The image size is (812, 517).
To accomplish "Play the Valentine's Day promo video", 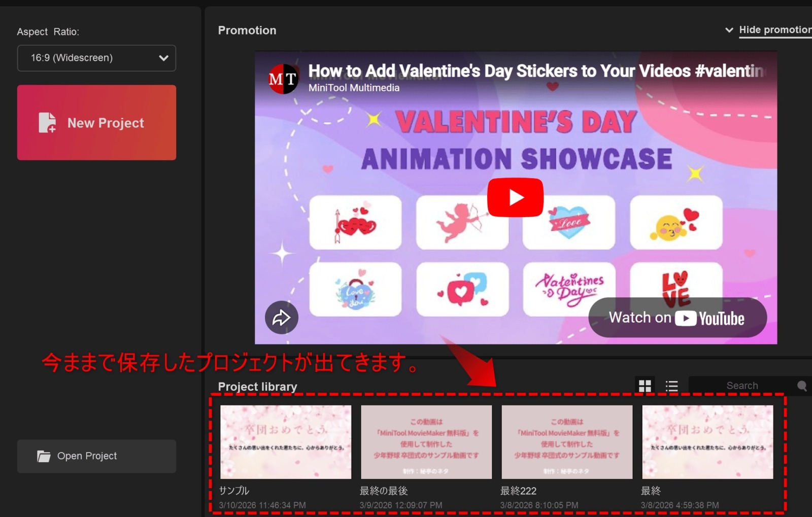I will (515, 197).
